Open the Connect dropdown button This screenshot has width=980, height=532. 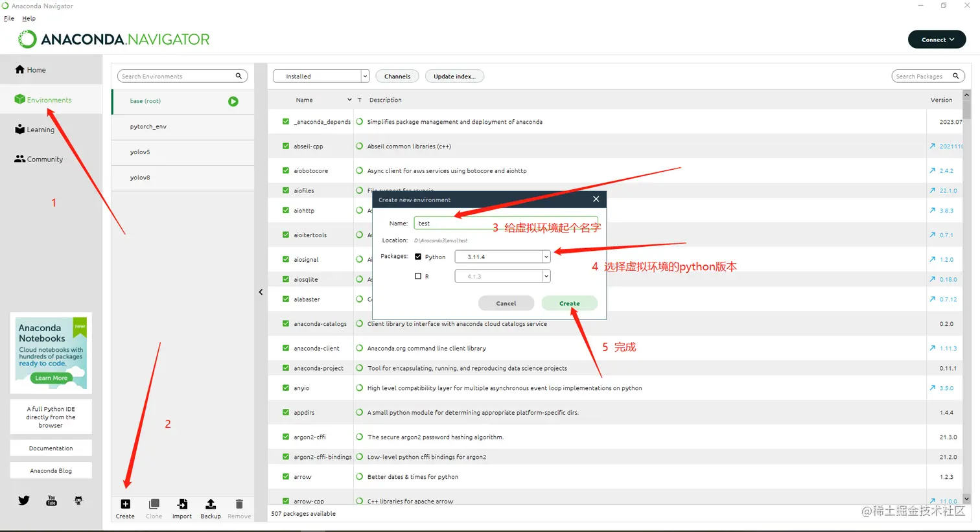click(x=937, y=40)
